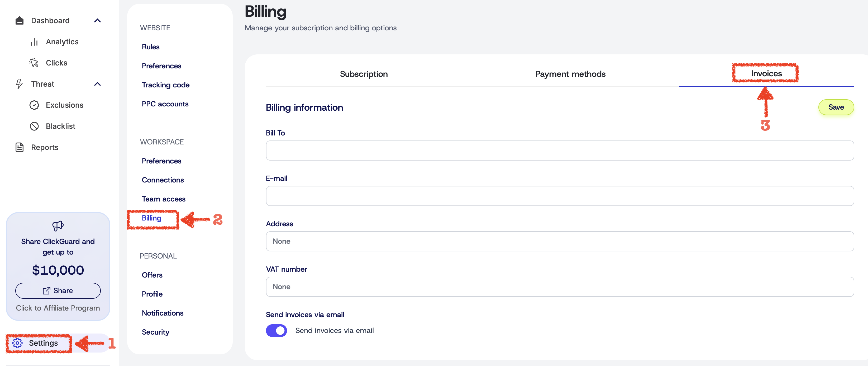This screenshot has width=868, height=366.
Task: Open the Payment methods tab
Action: pos(570,74)
